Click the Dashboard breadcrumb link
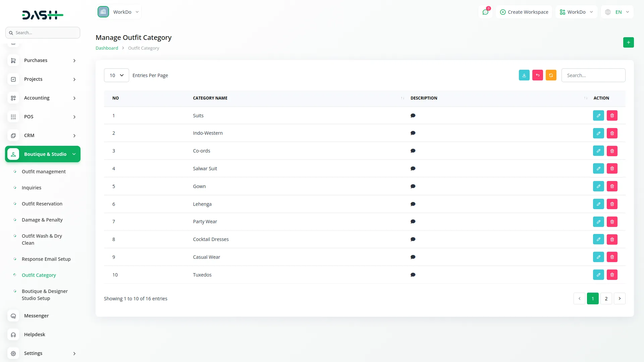 tap(107, 48)
